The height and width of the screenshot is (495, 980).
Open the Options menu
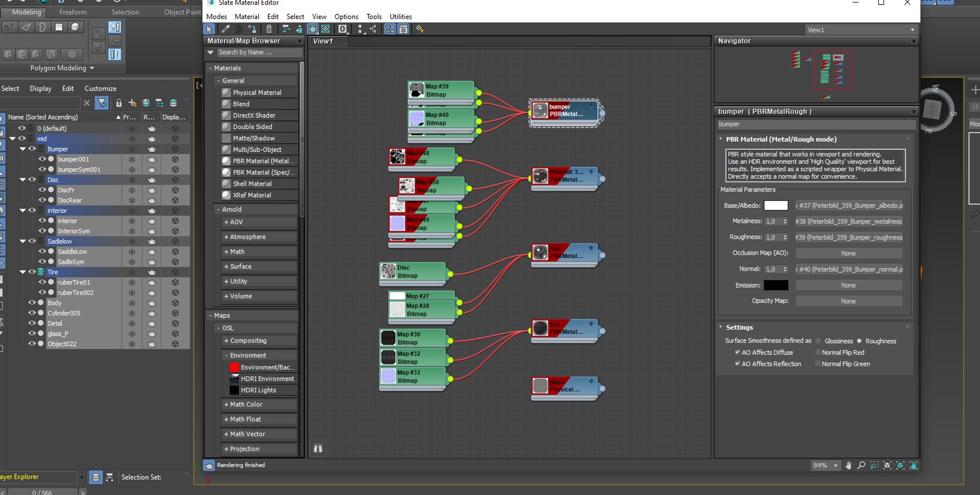(x=346, y=16)
